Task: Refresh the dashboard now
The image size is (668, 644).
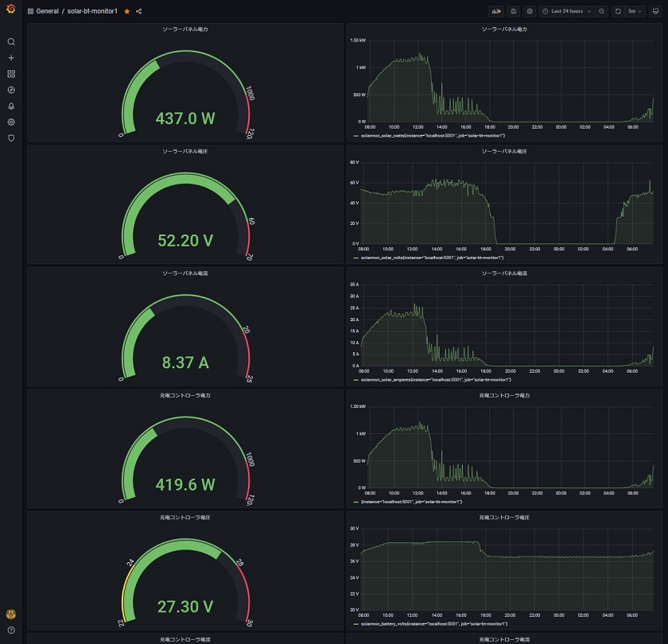Action: (x=618, y=11)
